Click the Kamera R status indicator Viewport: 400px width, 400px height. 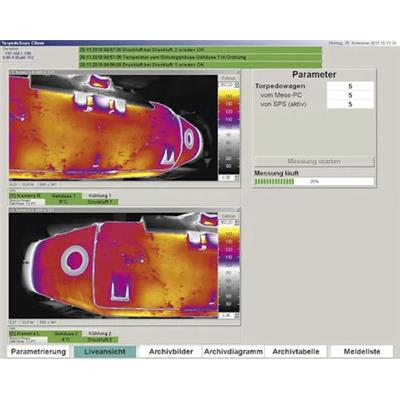[x=26, y=196]
